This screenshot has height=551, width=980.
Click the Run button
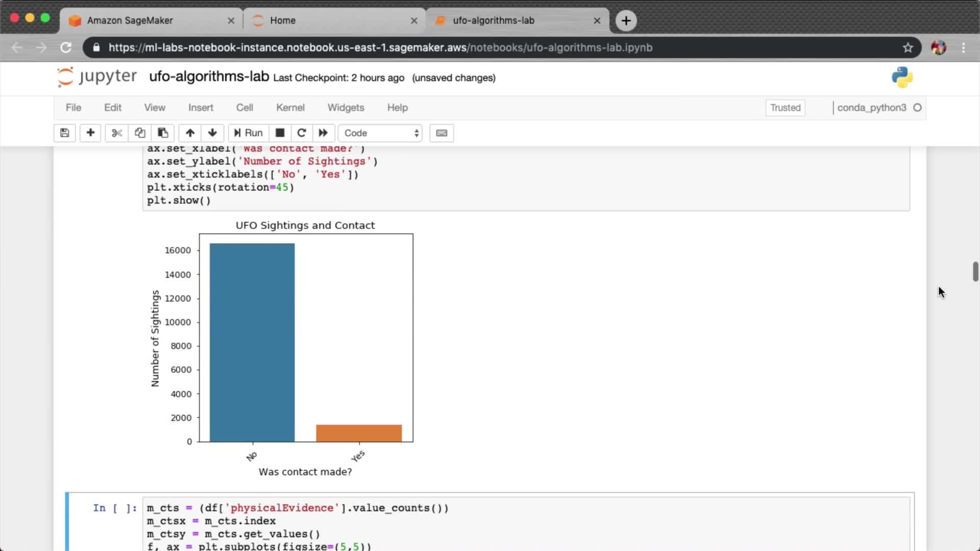[249, 133]
